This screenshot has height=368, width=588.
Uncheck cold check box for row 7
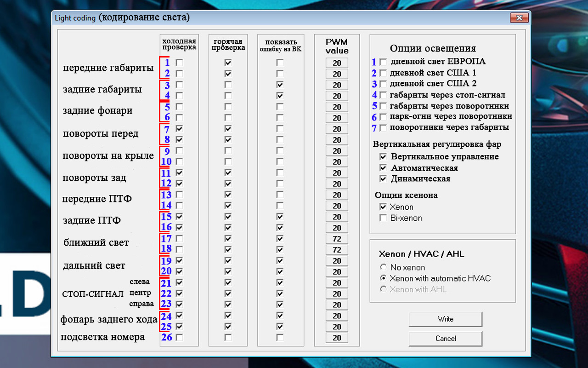(179, 129)
